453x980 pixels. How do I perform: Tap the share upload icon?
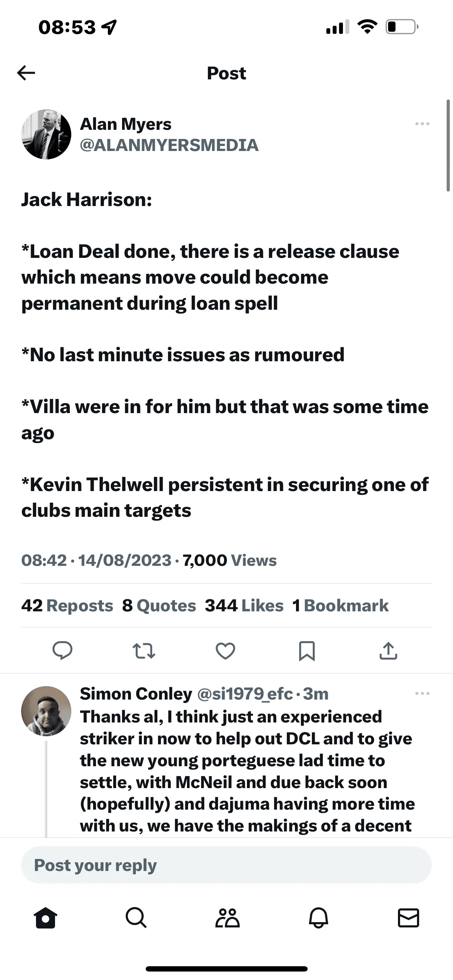(388, 651)
